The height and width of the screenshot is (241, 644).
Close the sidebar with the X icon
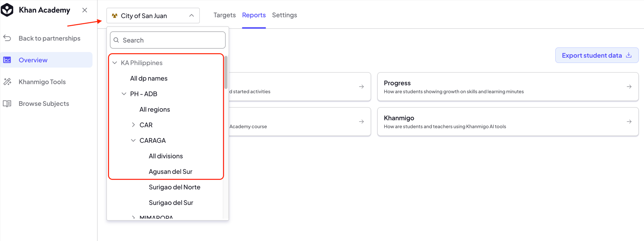[x=85, y=10]
